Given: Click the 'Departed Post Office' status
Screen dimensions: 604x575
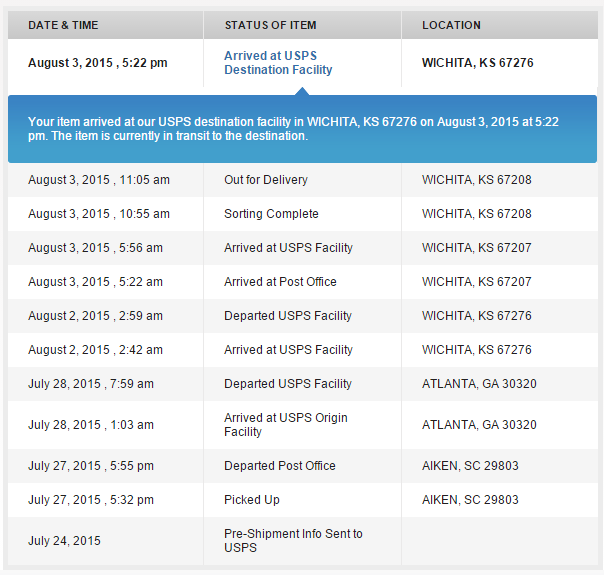Looking at the screenshot, I should coord(280,466).
